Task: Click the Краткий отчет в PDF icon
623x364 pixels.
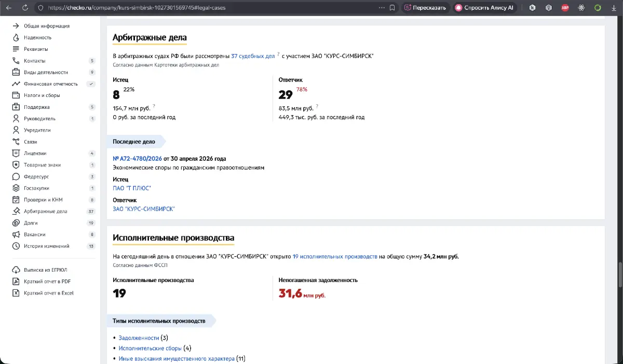Action: (15, 281)
